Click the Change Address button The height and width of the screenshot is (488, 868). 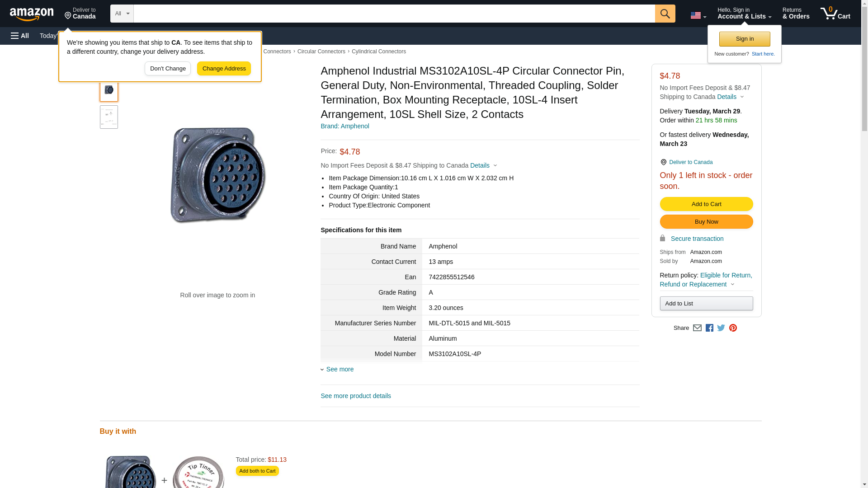click(224, 69)
